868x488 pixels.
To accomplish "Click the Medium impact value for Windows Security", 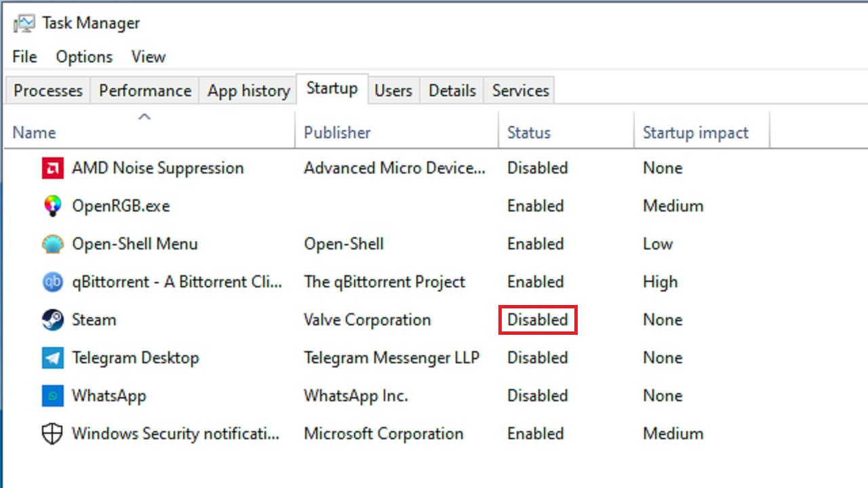I will pyautogui.click(x=673, y=434).
